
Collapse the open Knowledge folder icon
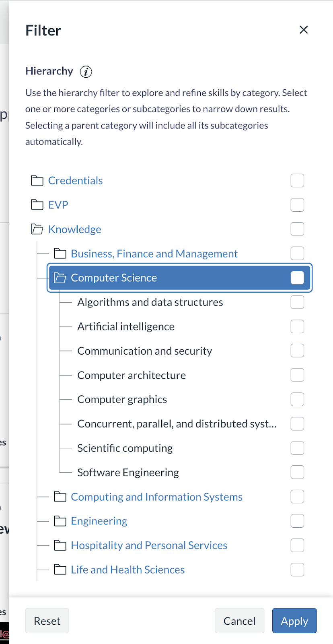click(37, 229)
